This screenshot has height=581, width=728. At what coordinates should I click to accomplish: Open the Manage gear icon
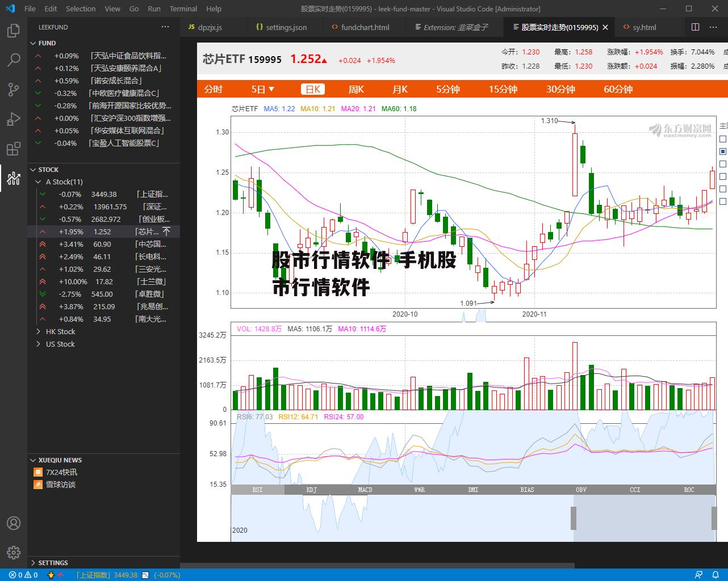pyautogui.click(x=13, y=553)
